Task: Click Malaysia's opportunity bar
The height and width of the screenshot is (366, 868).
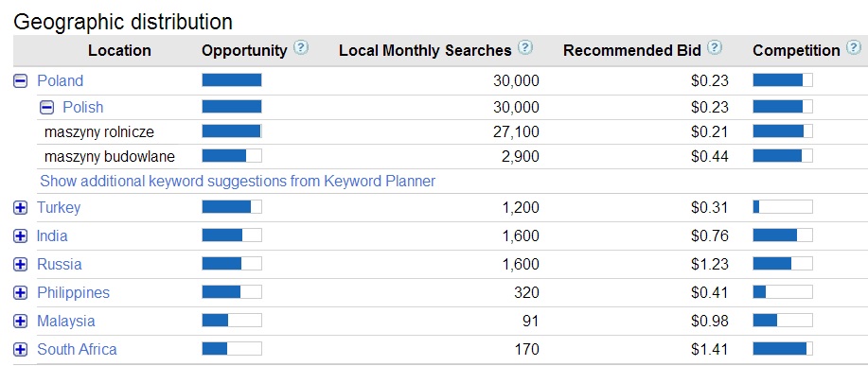Action: [x=232, y=321]
